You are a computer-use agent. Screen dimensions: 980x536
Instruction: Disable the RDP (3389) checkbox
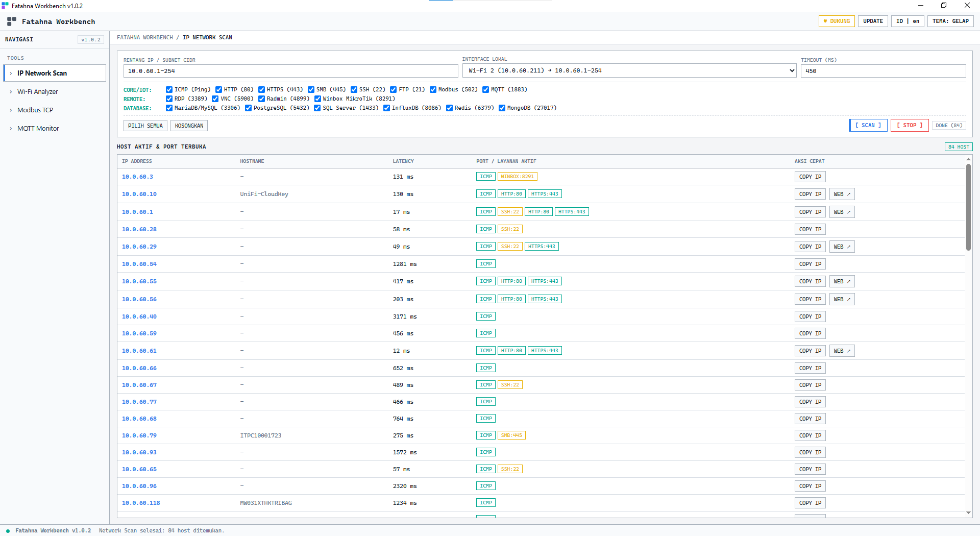(x=169, y=99)
